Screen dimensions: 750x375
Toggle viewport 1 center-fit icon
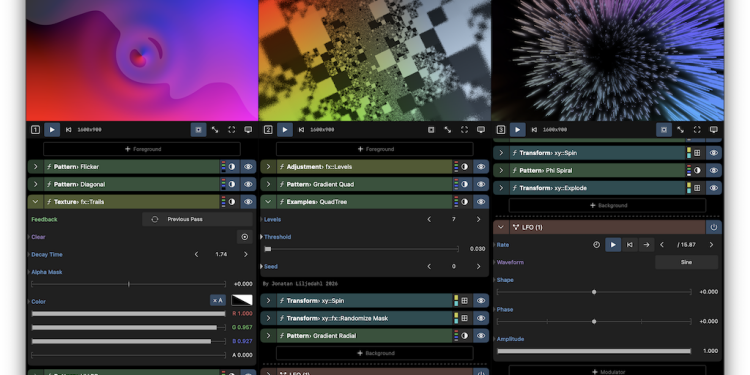coord(199,130)
